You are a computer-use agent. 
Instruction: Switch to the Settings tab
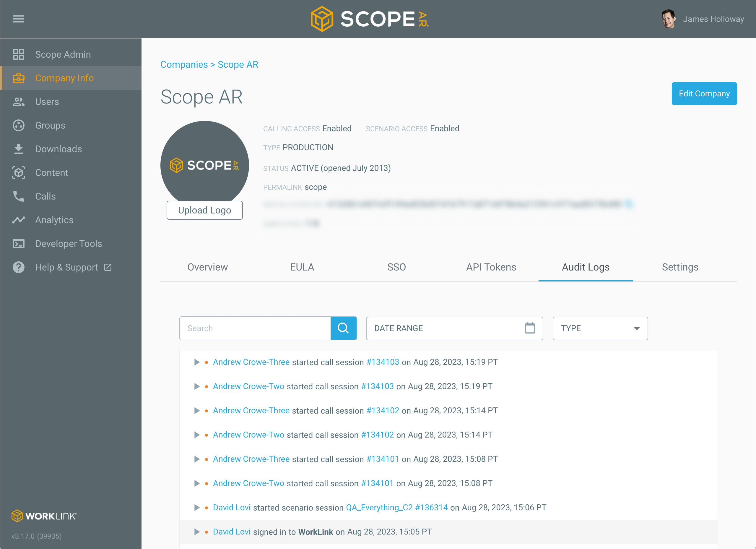pyautogui.click(x=680, y=267)
